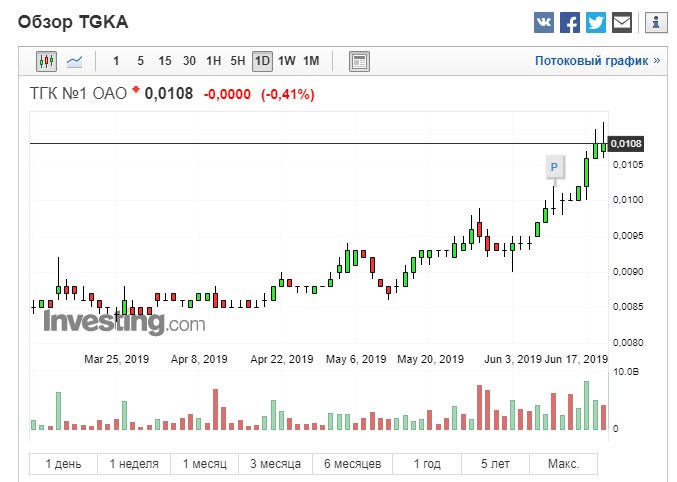Viewport: 677px width, 482px height.
Task: Send by email envelope icon
Action: [622, 22]
